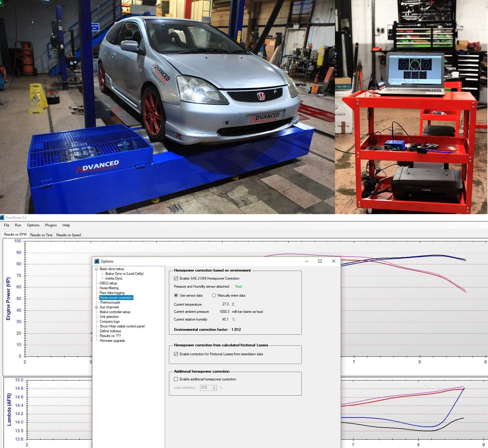This screenshot has height=448, width=488.
Task: Select Manually enter data radio button
Action: 214,295
